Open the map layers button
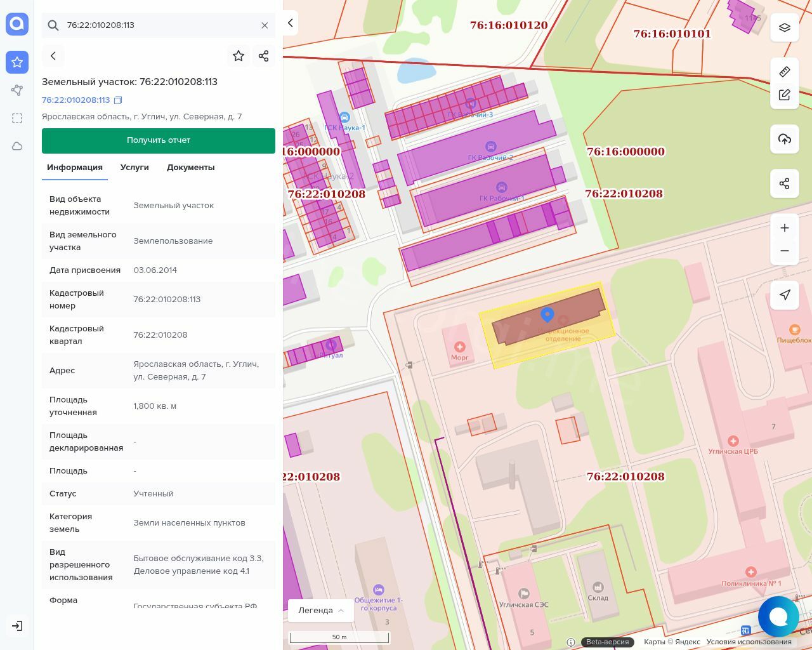 pos(785,28)
